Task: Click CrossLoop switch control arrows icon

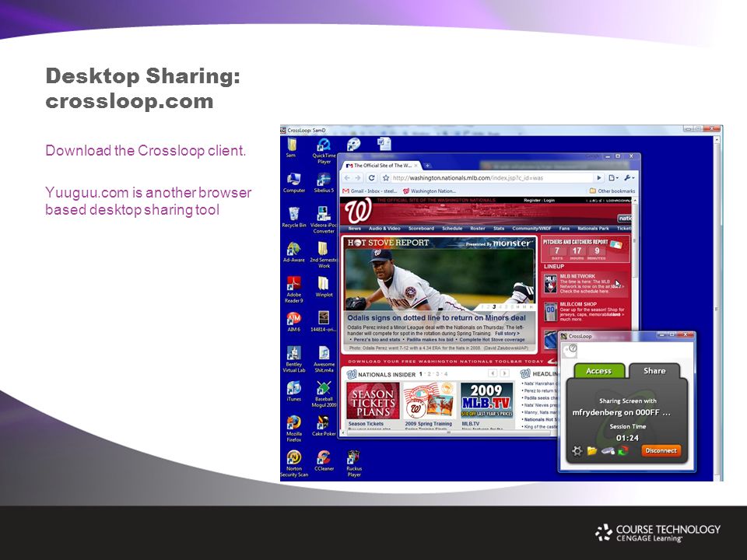Action: pyautogui.click(x=622, y=450)
